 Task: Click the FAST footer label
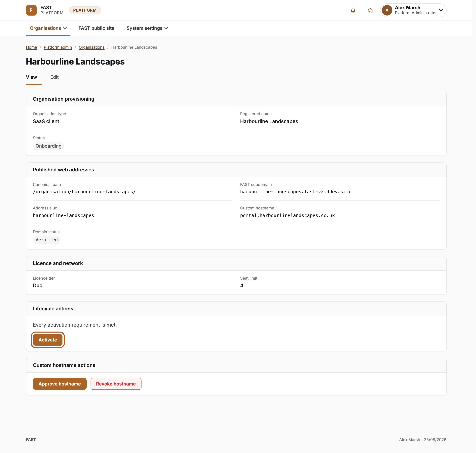[x=31, y=440]
